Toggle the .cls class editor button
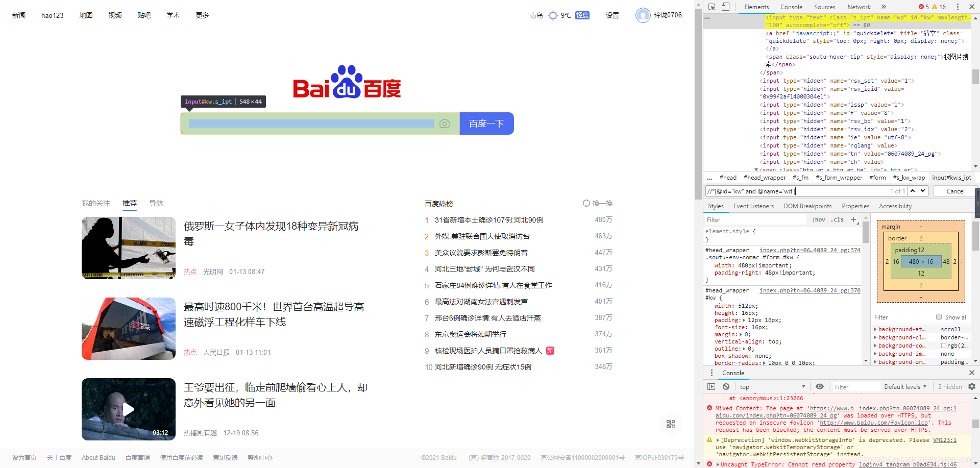980x468 pixels. (837, 219)
